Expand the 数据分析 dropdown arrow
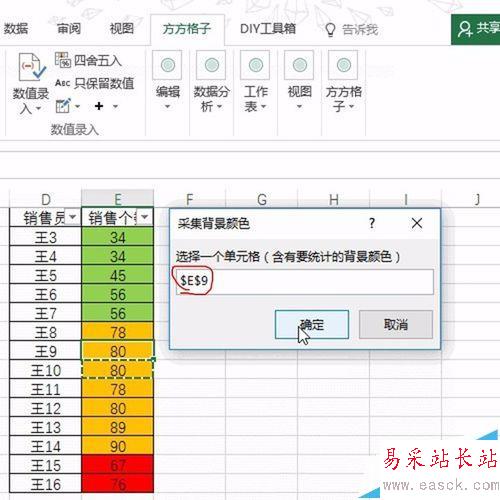 click(220, 107)
